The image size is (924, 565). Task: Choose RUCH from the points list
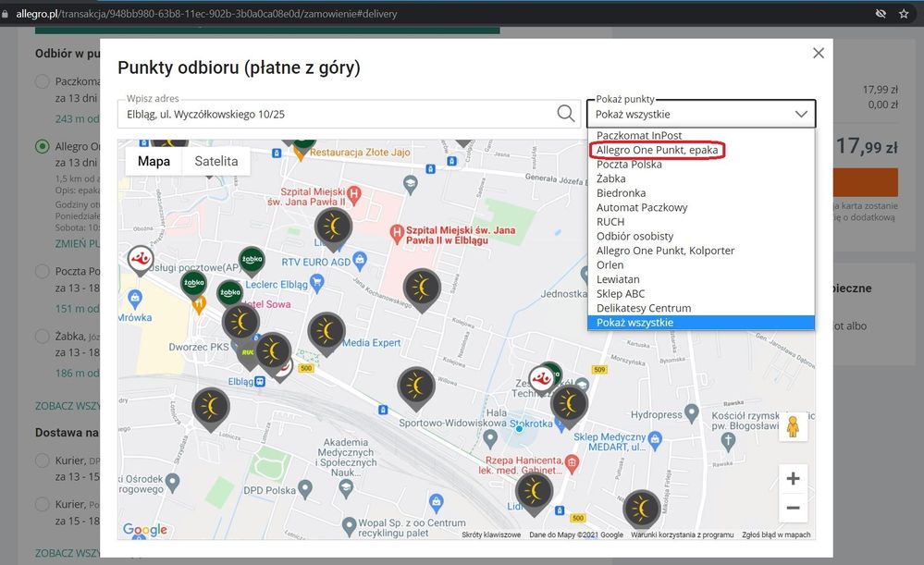coord(701,222)
